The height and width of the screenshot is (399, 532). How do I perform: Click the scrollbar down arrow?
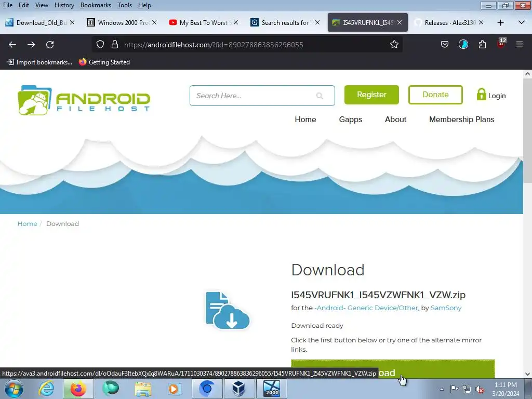527,374
